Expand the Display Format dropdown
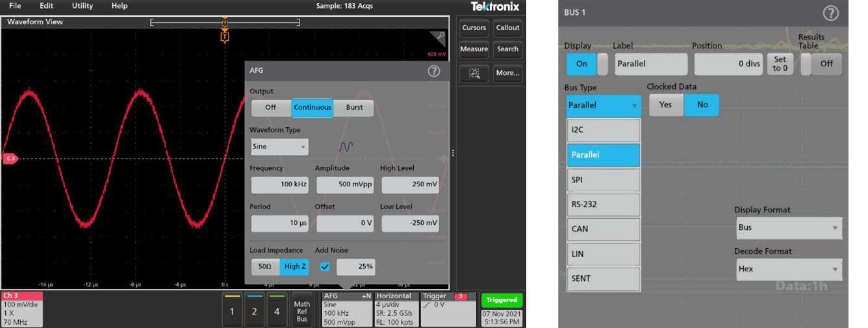Viewport: 868px width, 328px height. pos(788,228)
